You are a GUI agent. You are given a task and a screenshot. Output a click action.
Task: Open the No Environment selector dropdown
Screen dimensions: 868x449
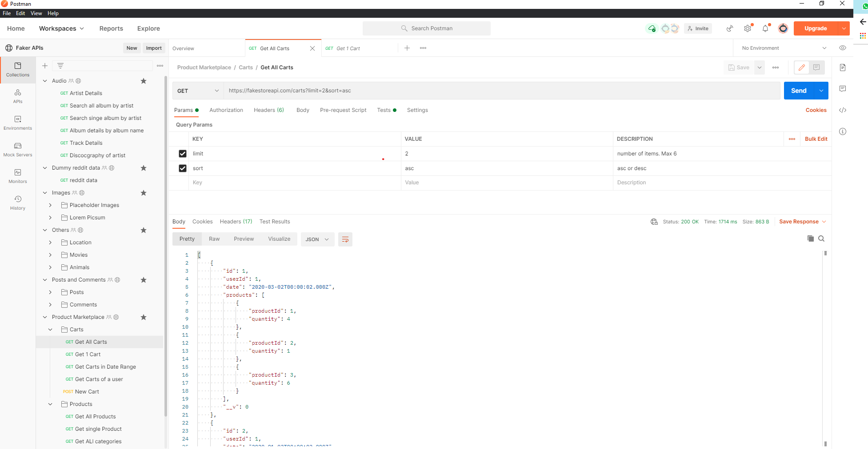point(784,48)
